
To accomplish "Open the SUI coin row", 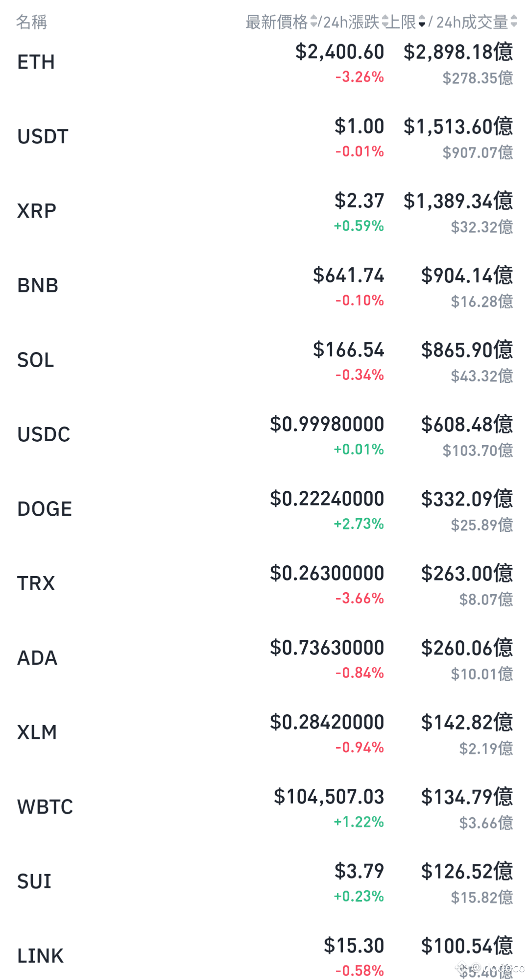I will click(x=264, y=883).
